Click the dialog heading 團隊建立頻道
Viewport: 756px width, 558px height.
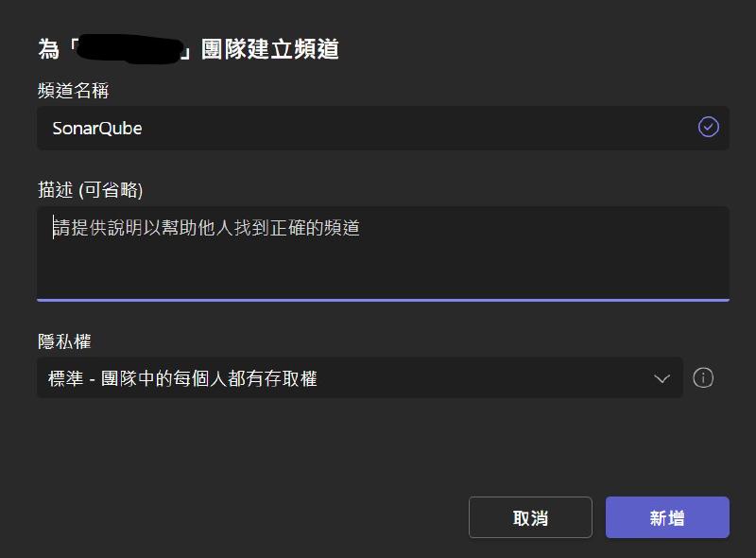[x=270, y=49]
